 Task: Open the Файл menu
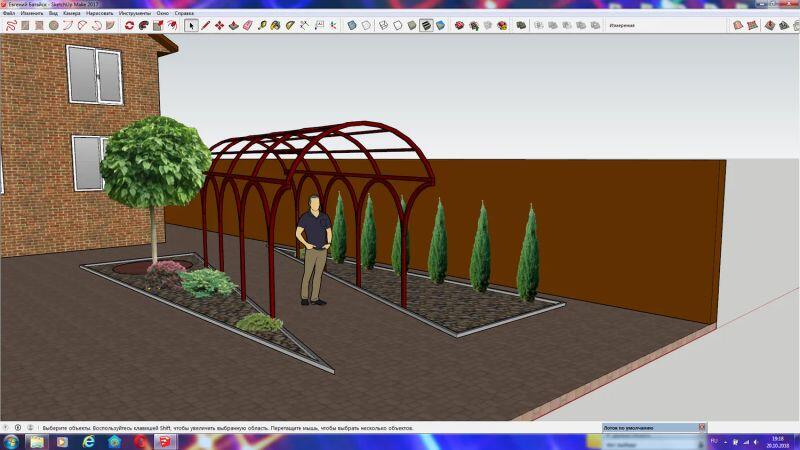coord(9,13)
